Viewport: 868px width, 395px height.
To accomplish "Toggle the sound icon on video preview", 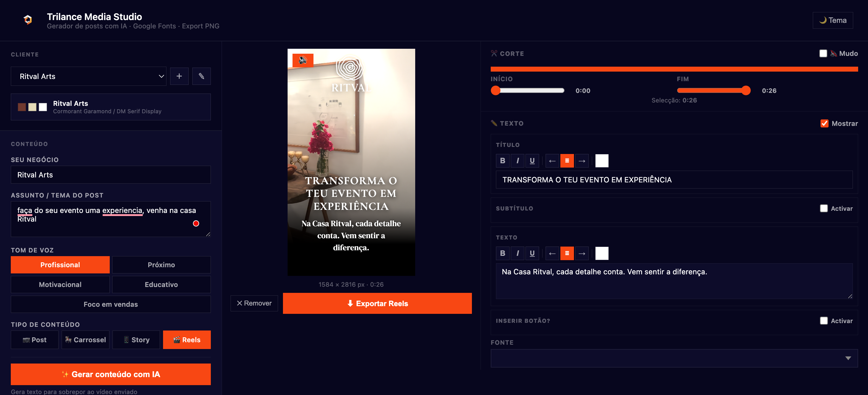I will [303, 60].
